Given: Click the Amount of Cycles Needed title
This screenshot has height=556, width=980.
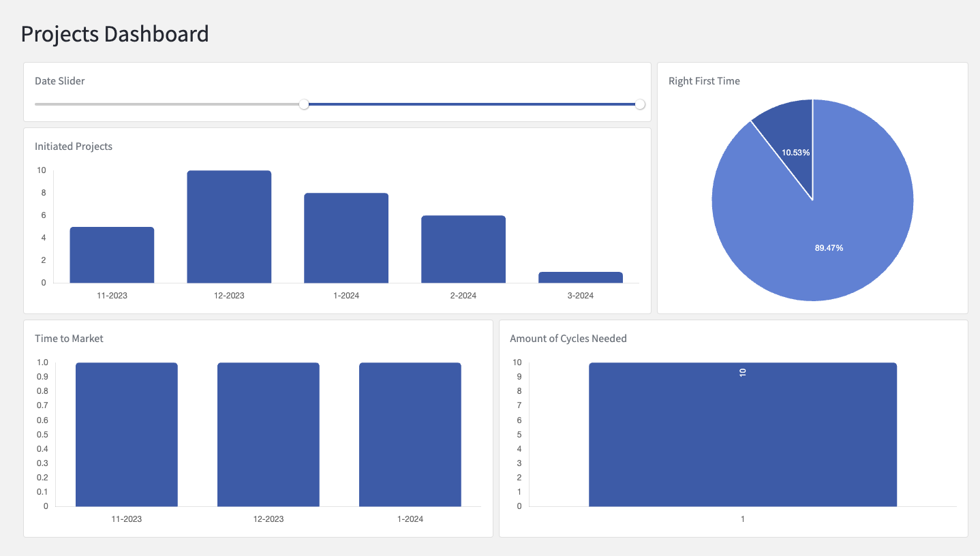Looking at the screenshot, I should [x=568, y=339].
